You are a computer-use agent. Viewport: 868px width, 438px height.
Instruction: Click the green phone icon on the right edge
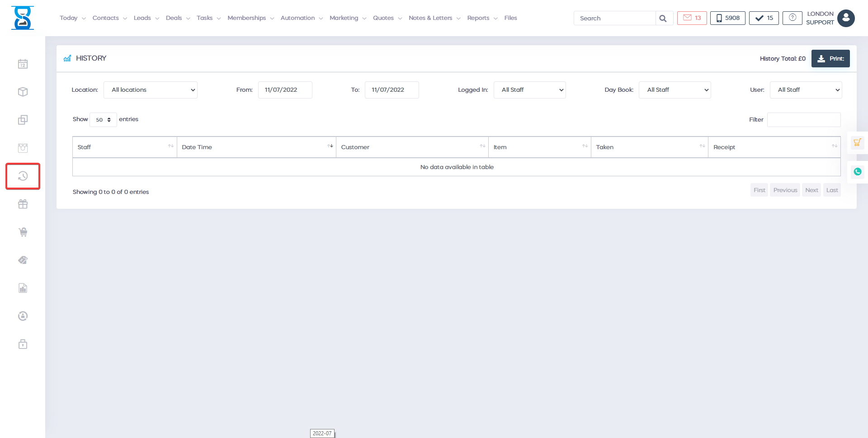tap(858, 172)
